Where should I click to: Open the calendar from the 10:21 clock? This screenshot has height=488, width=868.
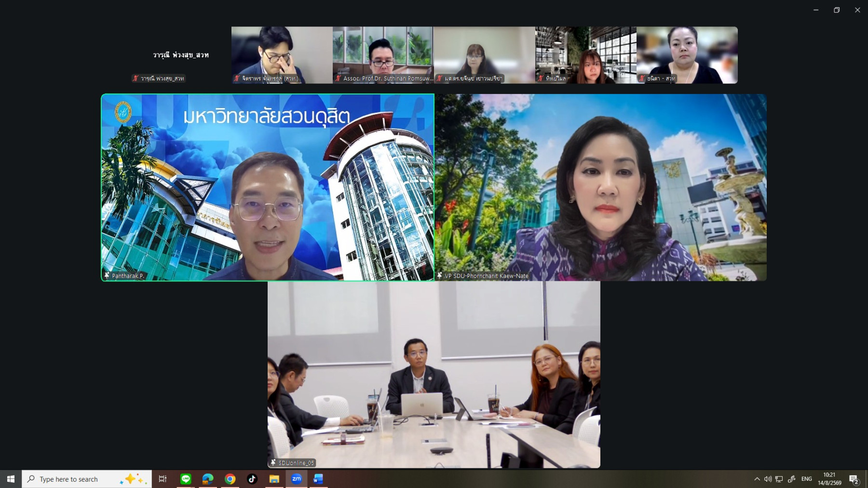click(x=829, y=479)
